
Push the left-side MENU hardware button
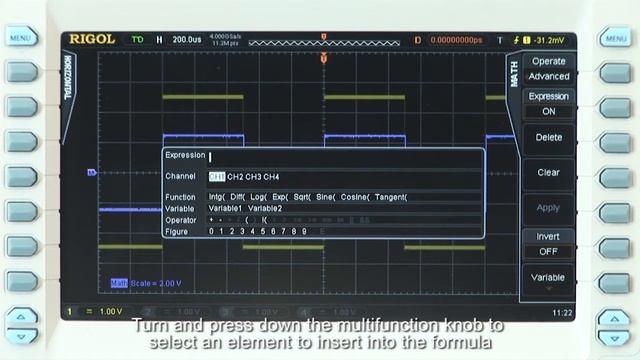coord(21,38)
